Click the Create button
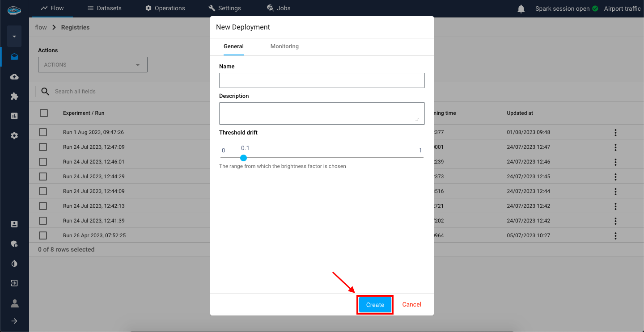The image size is (644, 332). click(375, 305)
